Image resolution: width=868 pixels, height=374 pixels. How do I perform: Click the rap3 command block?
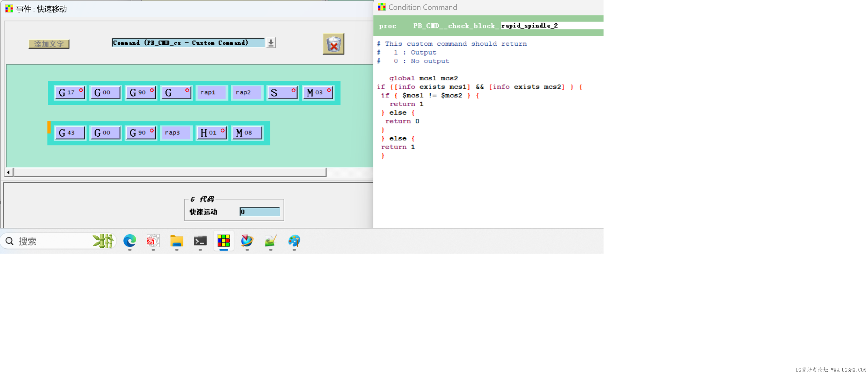click(176, 133)
